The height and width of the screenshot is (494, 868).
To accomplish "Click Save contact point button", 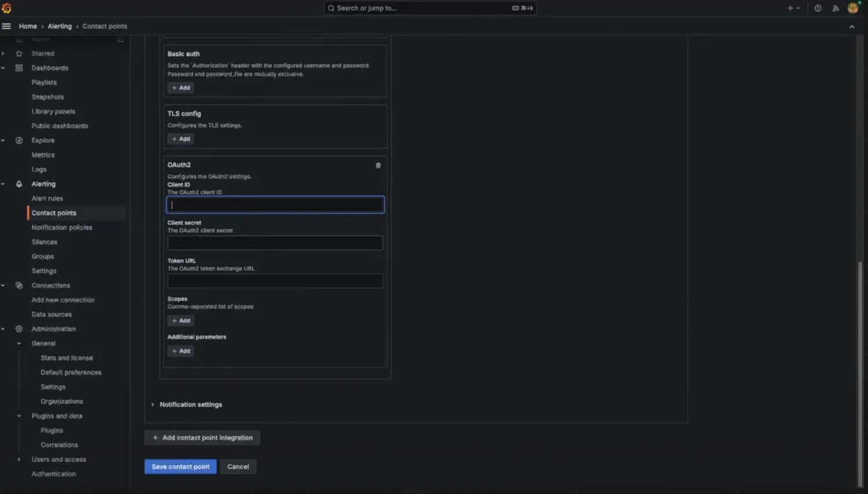I will click(x=181, y=467).
